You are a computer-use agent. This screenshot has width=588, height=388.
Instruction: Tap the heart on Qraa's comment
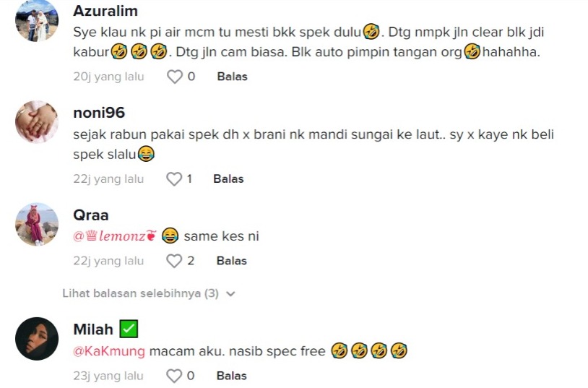[174, 261]
